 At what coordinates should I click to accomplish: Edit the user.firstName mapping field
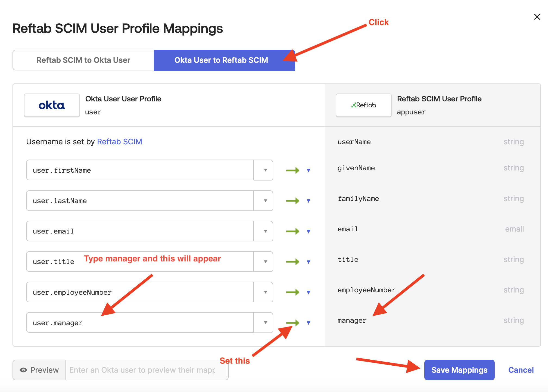[140, 170]
